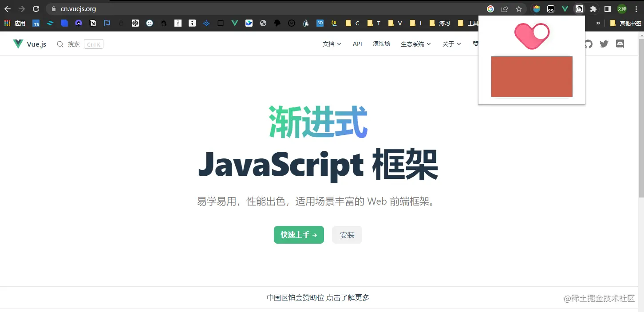The width and height of the screenshot is (644, 312).
Task: Open Vue GitHub repository icon
Action: (x=588, y=44)
